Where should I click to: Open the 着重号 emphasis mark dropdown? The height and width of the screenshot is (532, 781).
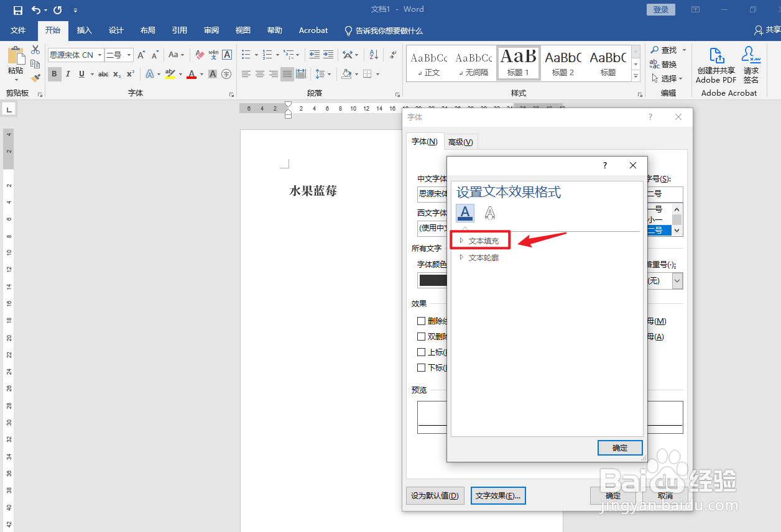(677, 281)
